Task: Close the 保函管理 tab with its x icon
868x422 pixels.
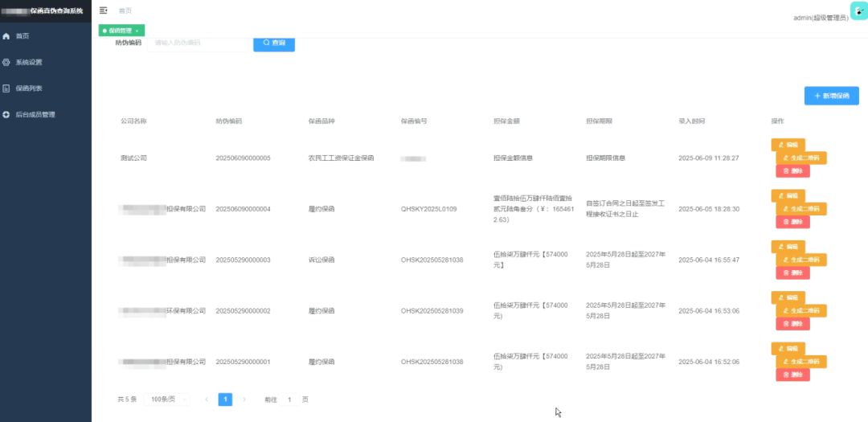Action: click(137, 31)
